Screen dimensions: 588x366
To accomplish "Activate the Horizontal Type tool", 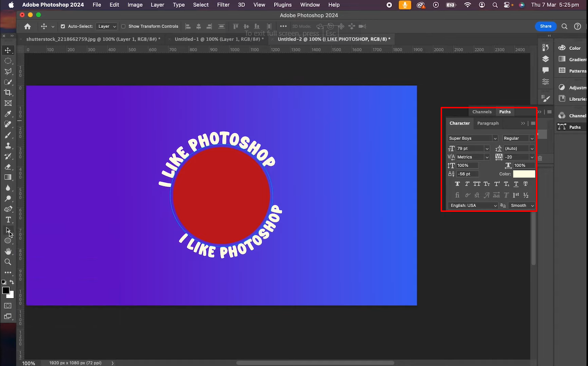I will 8,220.
